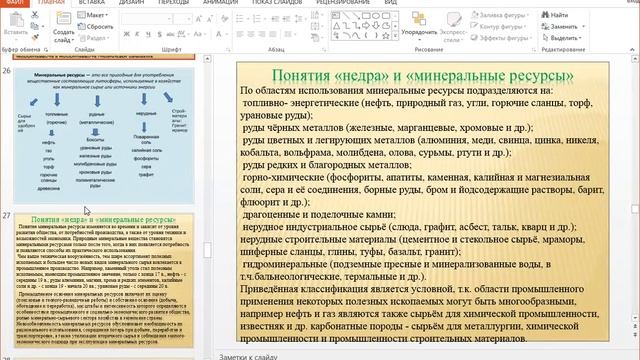Click the Заметки к слайду notes field
Screen dimensions: 640x360
point(248,357)
